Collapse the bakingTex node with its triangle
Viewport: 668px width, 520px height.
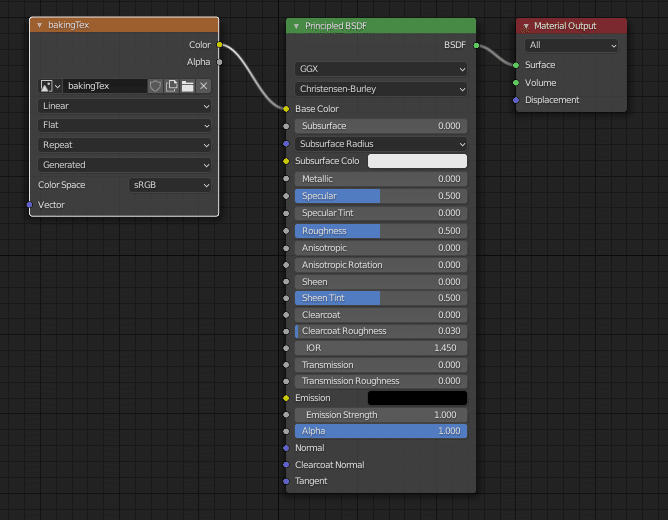[39, 25]
